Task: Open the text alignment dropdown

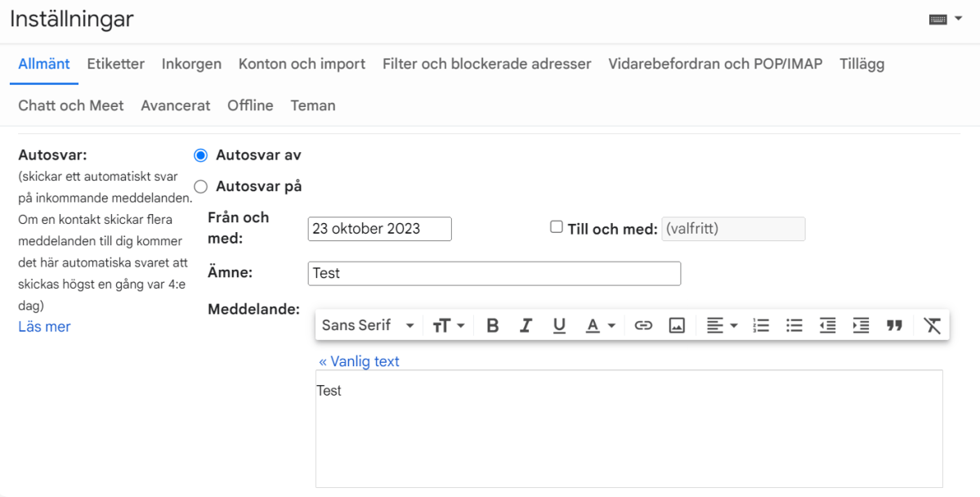Action: [720, 325]
